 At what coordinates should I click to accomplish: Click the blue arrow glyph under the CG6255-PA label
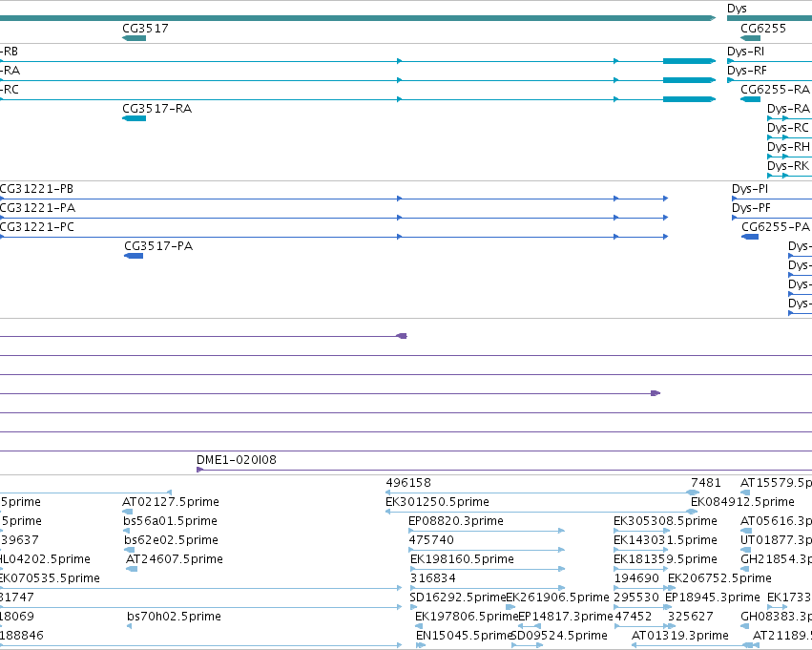[750, 237]
